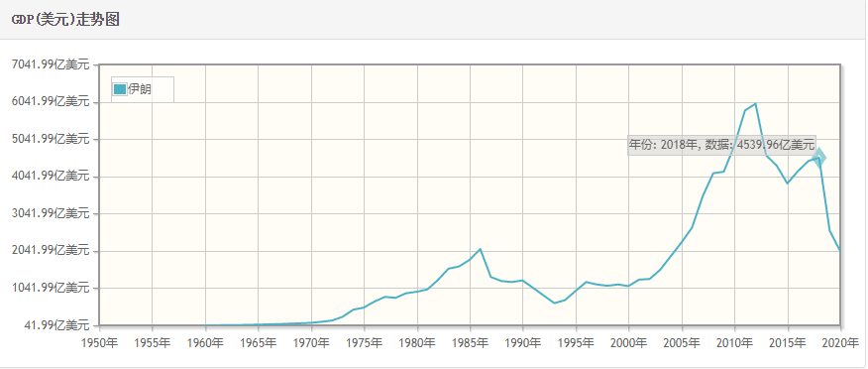
Task: Click the 2018年 tooltip showing 4539.96亿美元
Action: click(722, 145)
